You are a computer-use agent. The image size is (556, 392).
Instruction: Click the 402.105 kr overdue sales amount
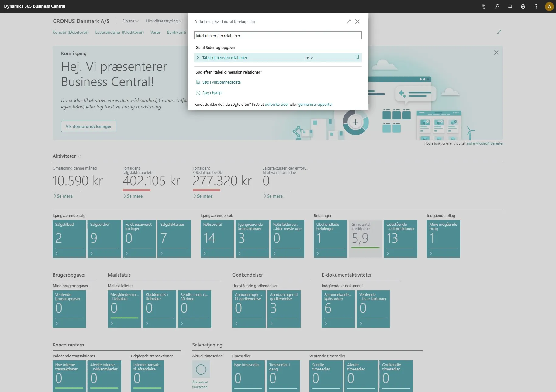click(x=151, y=181)
